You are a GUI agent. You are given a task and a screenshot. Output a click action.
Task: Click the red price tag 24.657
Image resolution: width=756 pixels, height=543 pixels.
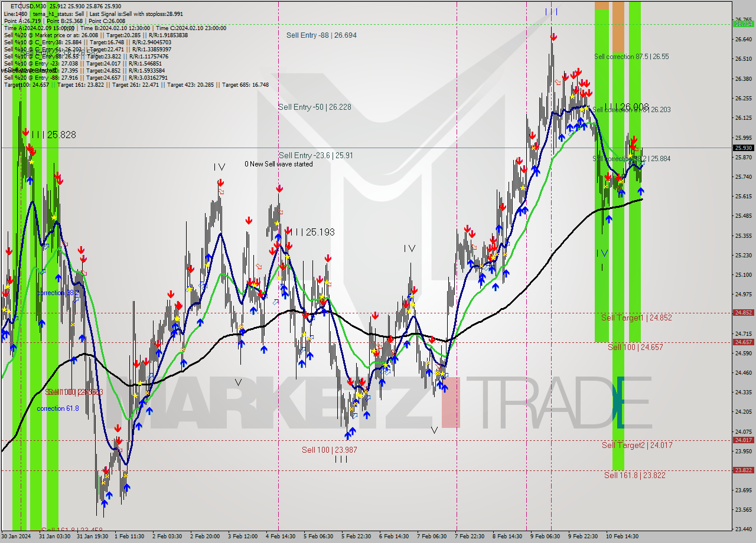(743, 342)
